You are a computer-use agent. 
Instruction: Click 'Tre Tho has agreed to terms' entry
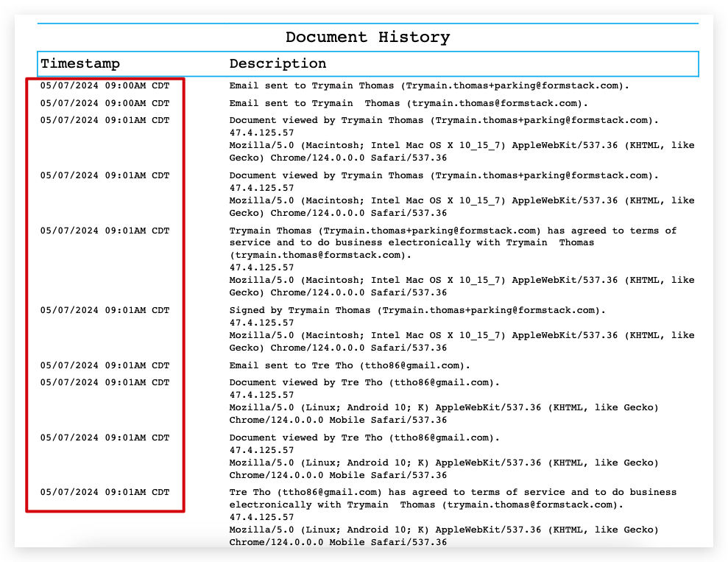coord(453,492)
